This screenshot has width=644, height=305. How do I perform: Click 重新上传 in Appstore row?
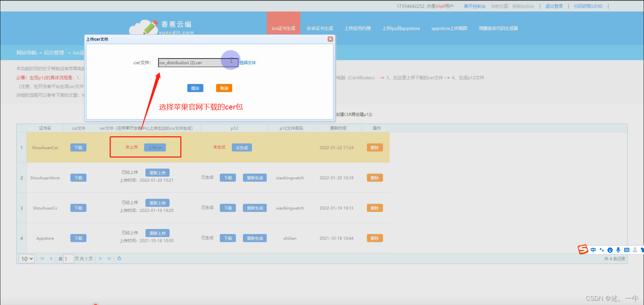pos(157,233)
